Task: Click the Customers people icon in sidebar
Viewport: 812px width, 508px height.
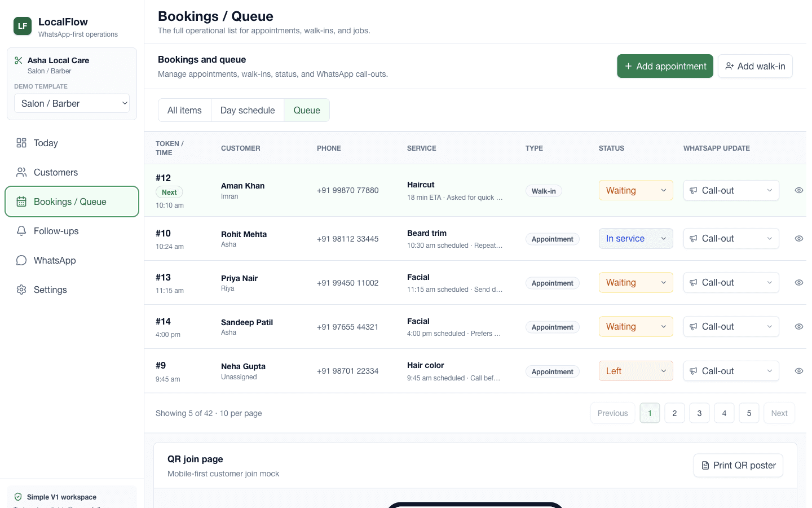Action: click(21, 172)
